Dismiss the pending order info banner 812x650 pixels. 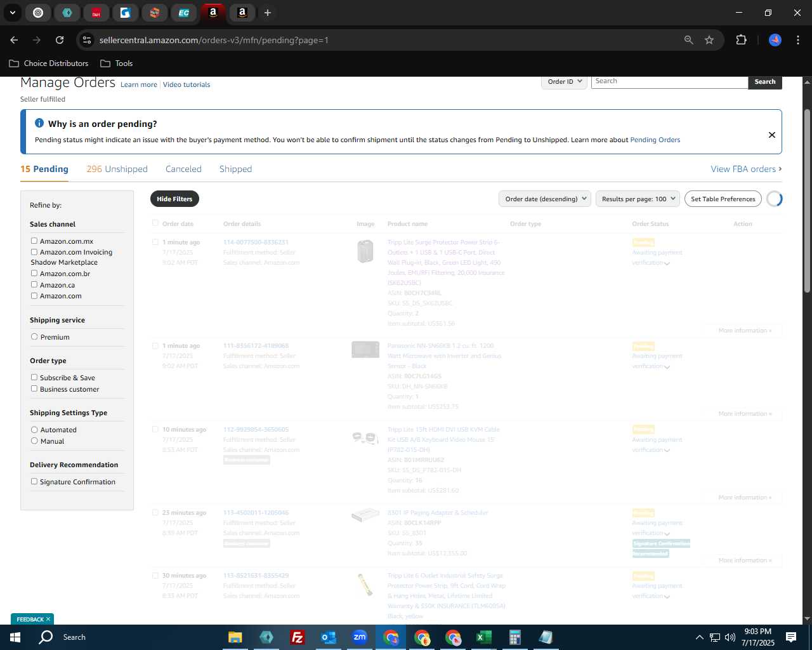(x=772, y=135)
